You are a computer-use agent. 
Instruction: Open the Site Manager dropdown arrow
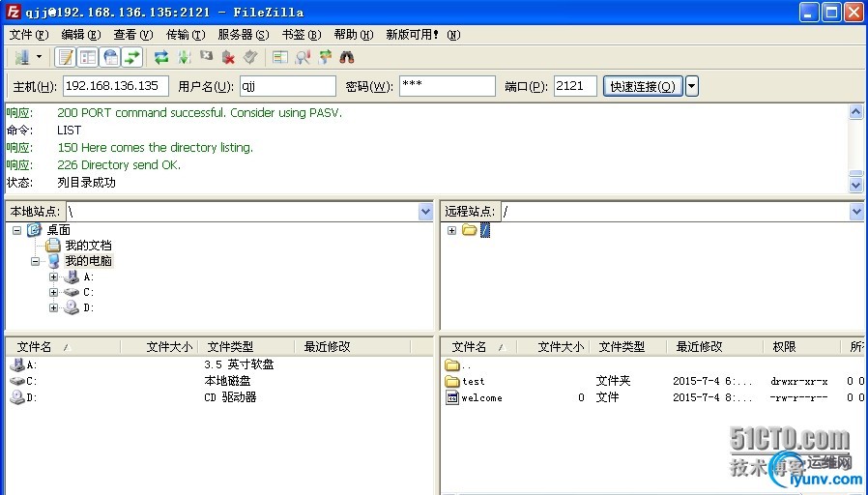click(x=39, y=56)
